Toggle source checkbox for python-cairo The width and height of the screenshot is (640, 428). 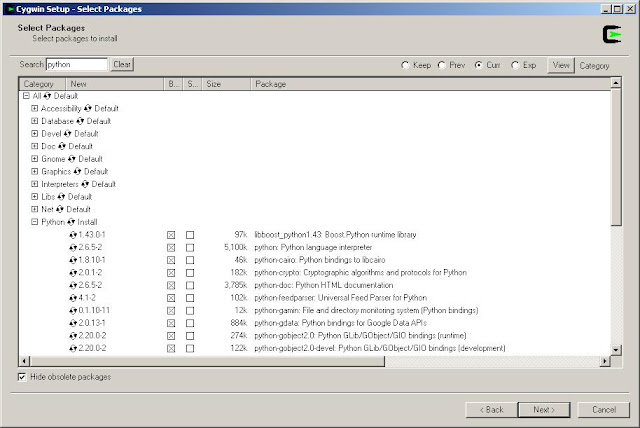[x=190, y=260]
